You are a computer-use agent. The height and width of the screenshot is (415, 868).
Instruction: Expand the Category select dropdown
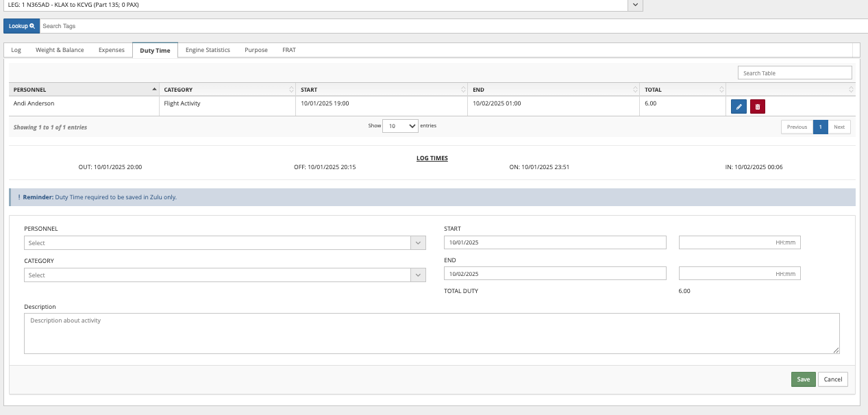tap(225, 275)
